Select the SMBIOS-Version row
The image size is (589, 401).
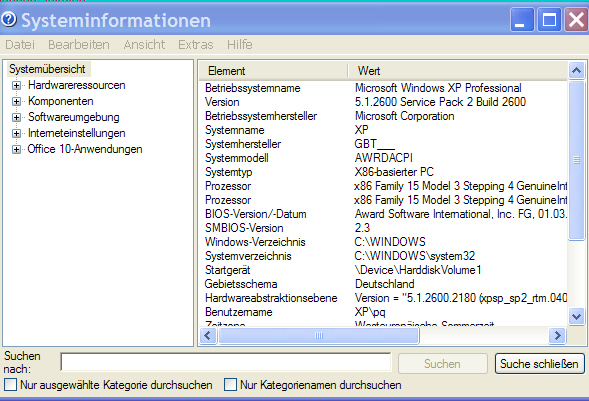pyautogui.click(x=383, y=228)
